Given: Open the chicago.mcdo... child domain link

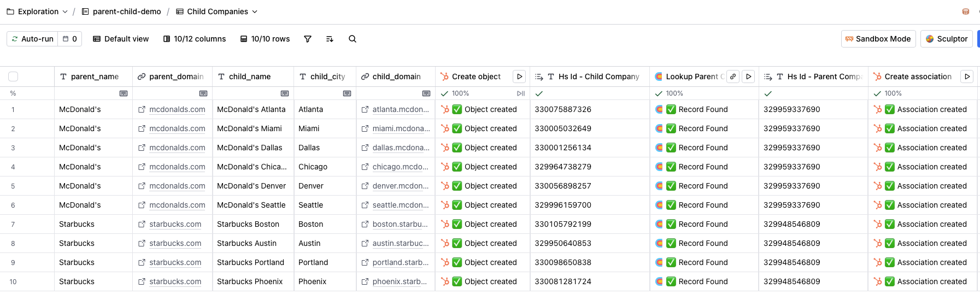Looking at the screenshot, I should (400, 167).
